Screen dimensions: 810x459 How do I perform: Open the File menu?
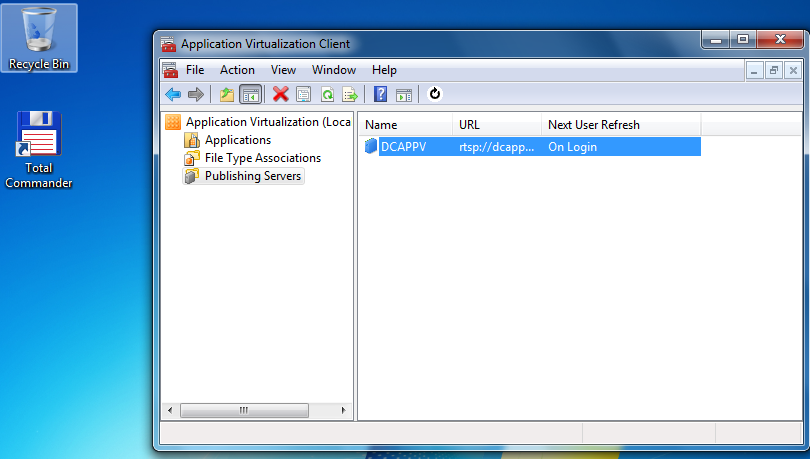[195, 70]
